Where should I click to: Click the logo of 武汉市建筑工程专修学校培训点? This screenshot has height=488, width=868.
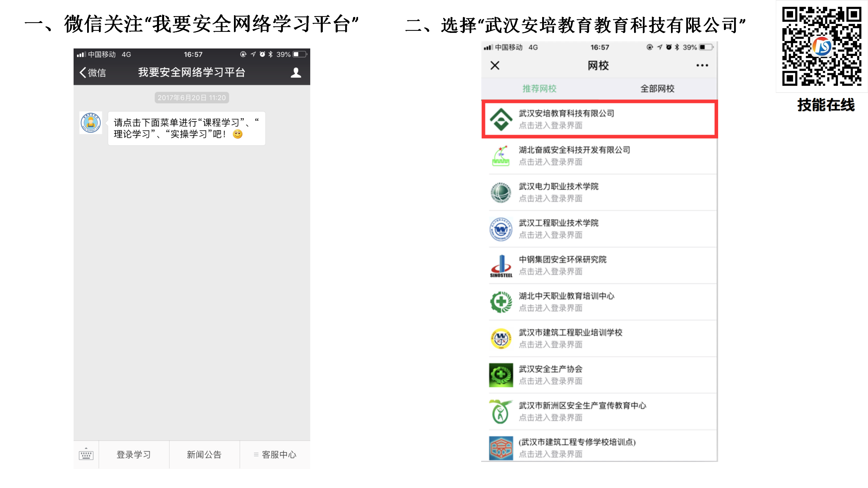coord(501,448)
